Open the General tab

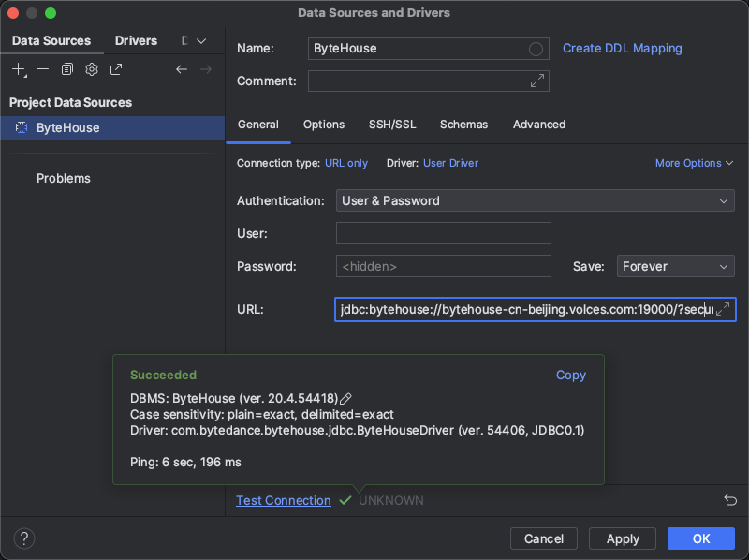(258, 125)
